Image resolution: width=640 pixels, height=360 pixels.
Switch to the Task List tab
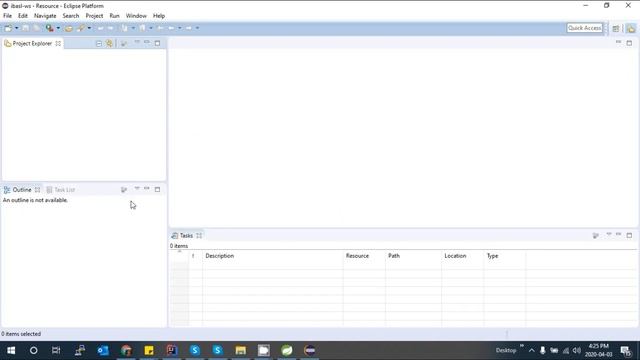pyautogui.click(x=60, y=190)
